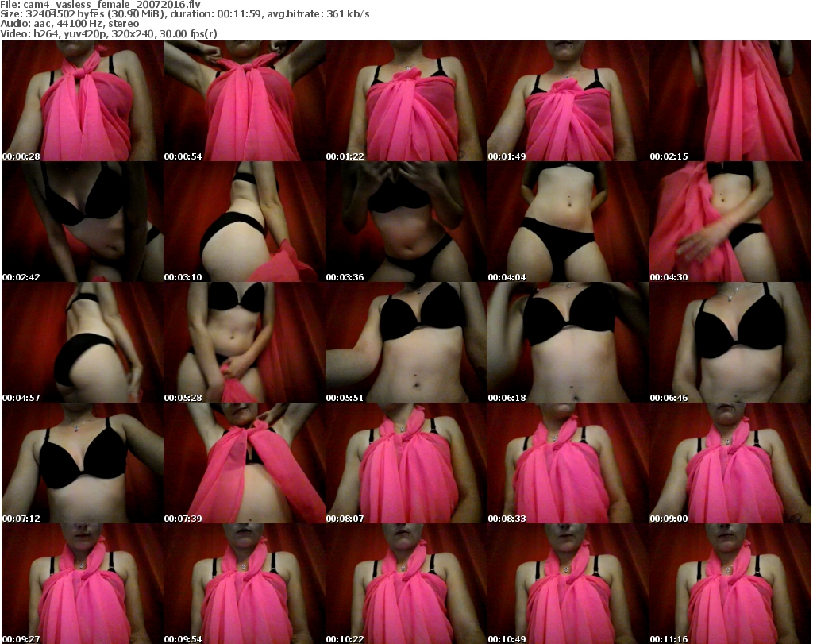Click the Video: h264 info line
Viewport: 813px width, 644px height.
pyautogui.click(x=109, y=33)
